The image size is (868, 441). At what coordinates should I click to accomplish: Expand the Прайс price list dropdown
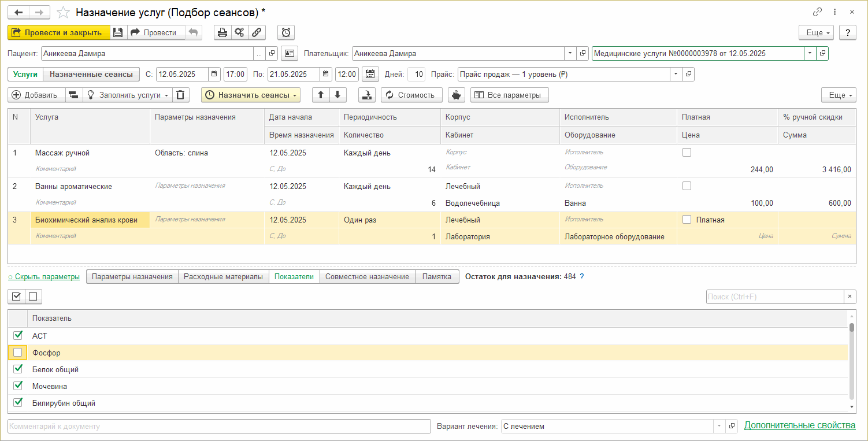pyautogui.click(x=676, y=74)
